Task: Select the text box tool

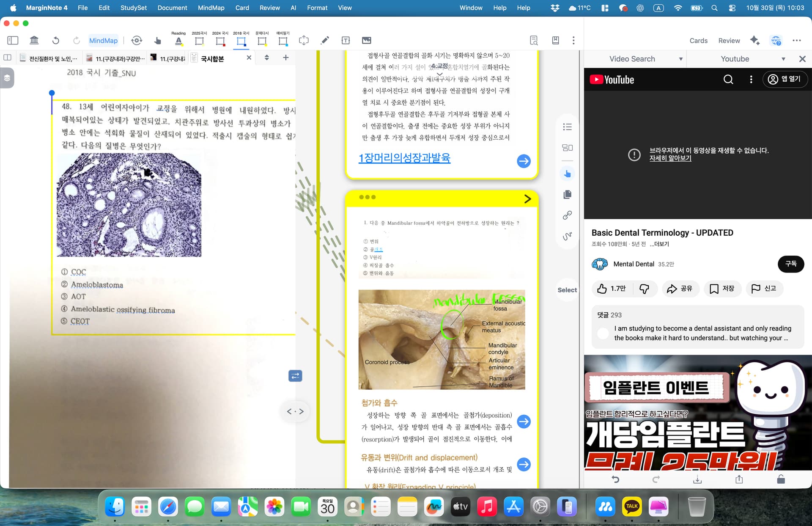Action: point(346,40)
